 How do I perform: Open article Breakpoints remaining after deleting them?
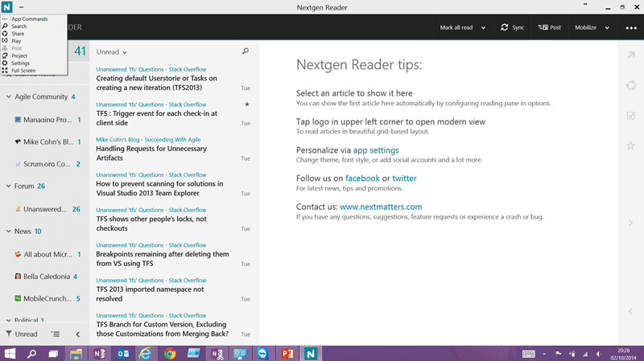(x=163, y=259)
